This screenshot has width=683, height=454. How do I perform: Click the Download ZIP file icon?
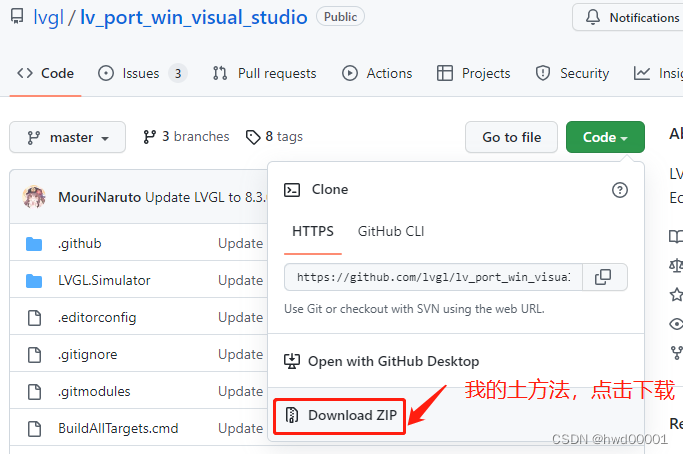tap(292, 415)
